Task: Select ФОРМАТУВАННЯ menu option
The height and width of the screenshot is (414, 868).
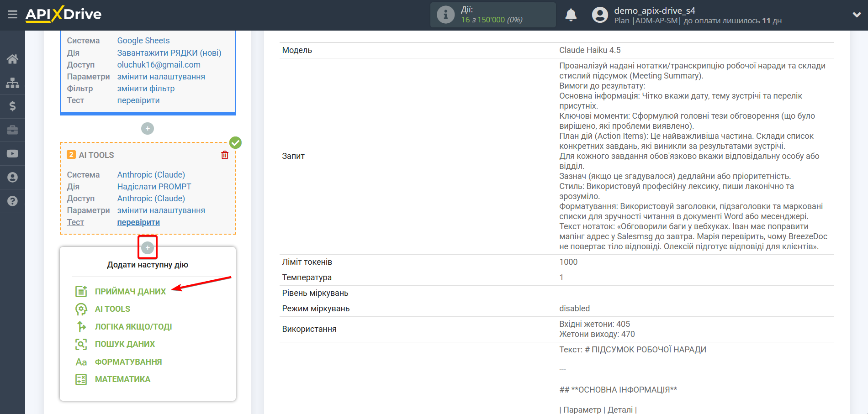Action: coord(128,362)
